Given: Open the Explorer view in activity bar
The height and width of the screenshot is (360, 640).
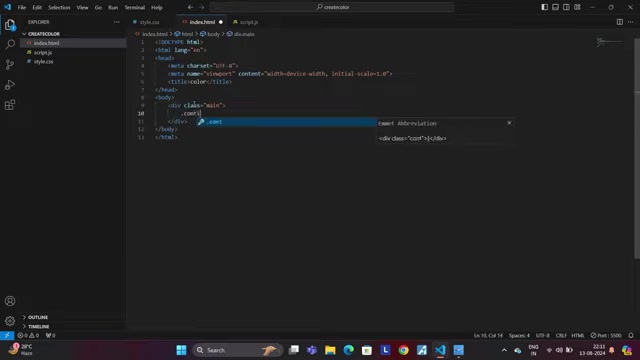Looking at the screenshot, I should click(10, 25).
